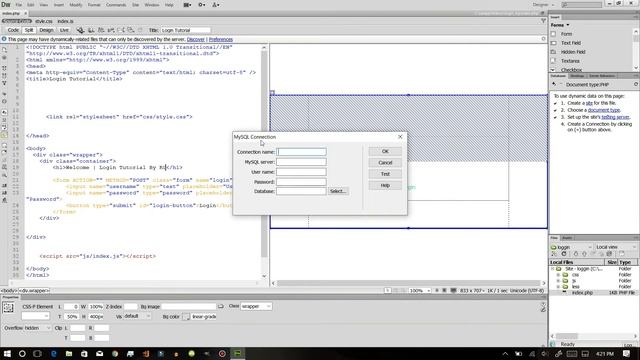
Task: Switch to Design view
Action: coord(46,30)
